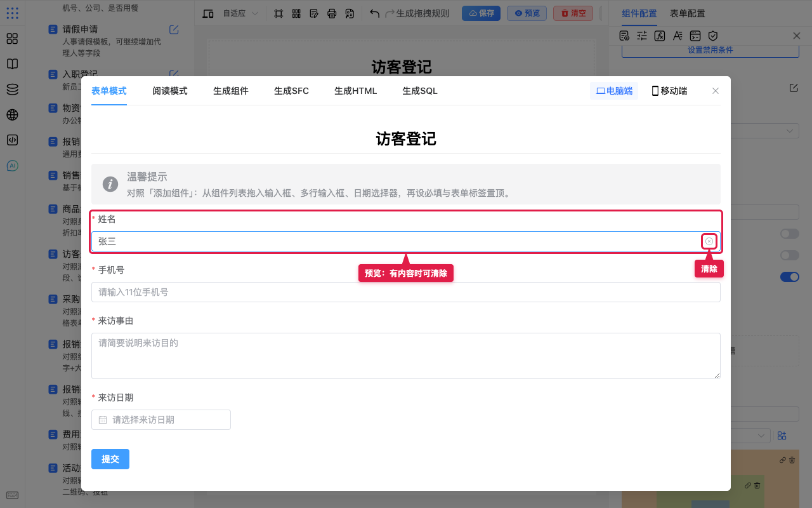This screenshot has width=812, height=508.
Task: Clear the 姓名 field with the clear icon
Action: [x=709, y=241]
